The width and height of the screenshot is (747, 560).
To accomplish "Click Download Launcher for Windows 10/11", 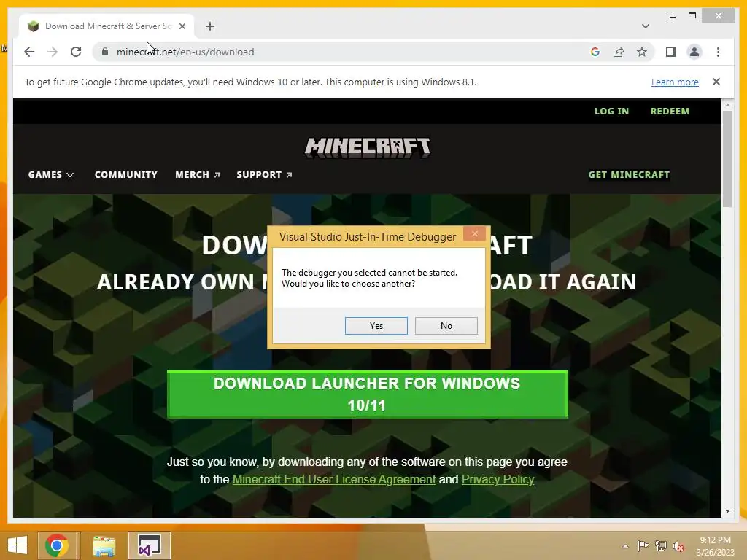I will click(x=368, y=394).
